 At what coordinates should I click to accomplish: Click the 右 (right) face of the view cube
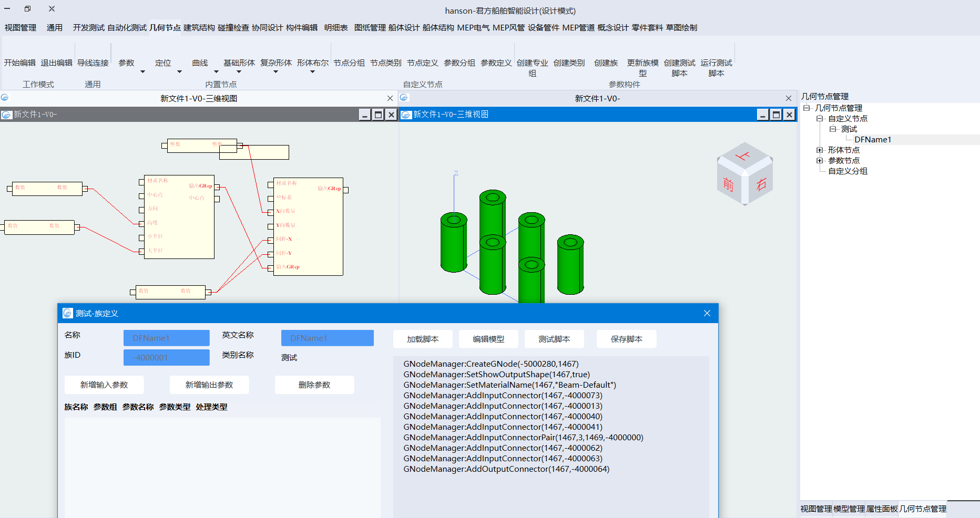(x=761, y=184)
